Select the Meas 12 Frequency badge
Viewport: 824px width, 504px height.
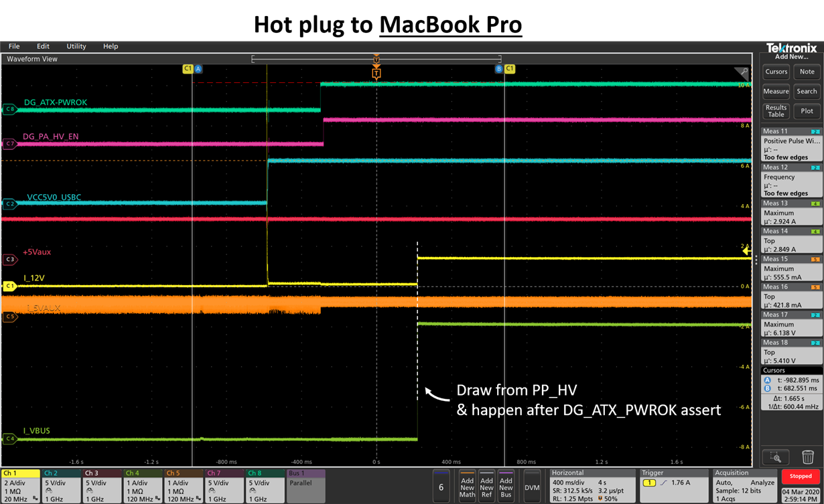(792, 181)
